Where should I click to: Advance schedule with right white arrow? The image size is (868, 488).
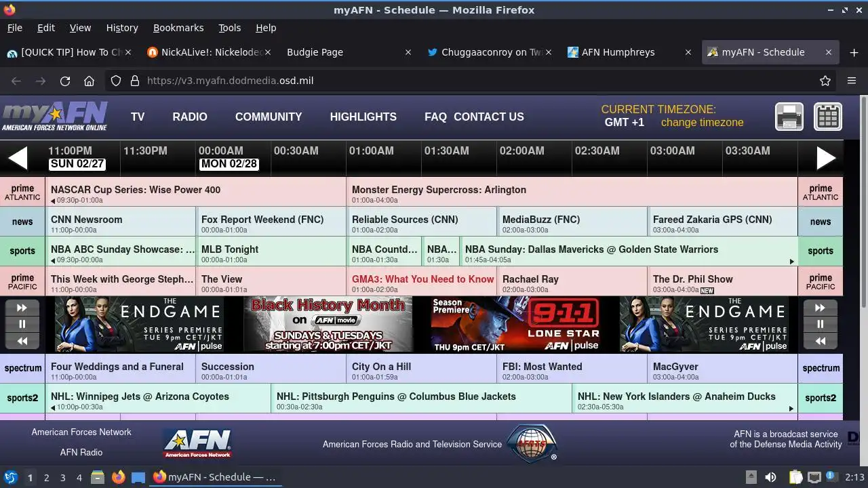click(x=825, y=158)
